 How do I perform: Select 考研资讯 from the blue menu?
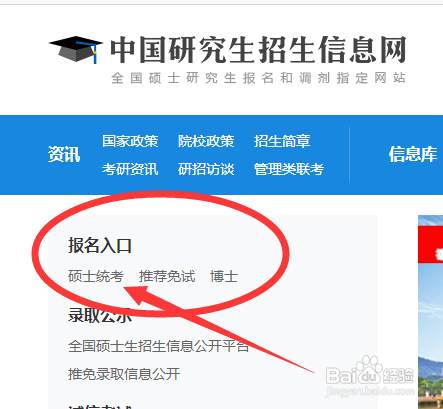pos(130,169)
